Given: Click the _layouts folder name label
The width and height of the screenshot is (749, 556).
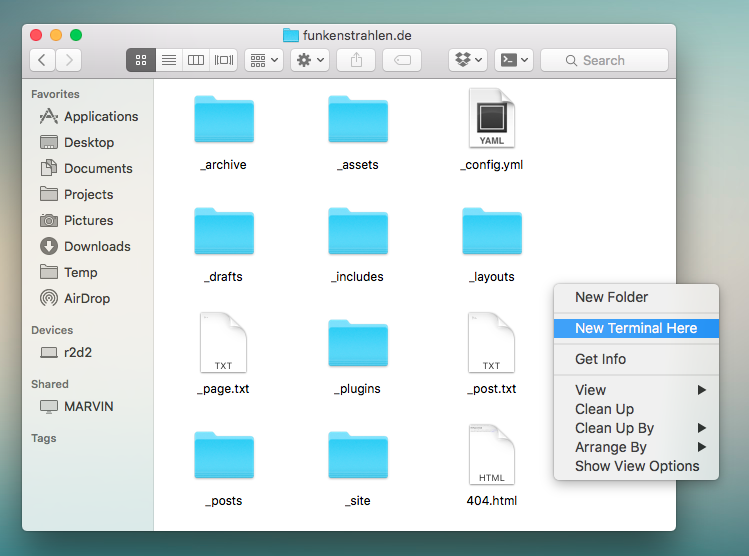Looking at the screenshot, I should coord(492,277).
